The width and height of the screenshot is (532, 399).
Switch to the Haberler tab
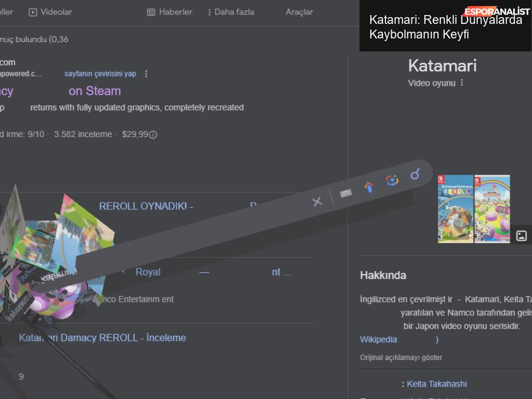169,12
